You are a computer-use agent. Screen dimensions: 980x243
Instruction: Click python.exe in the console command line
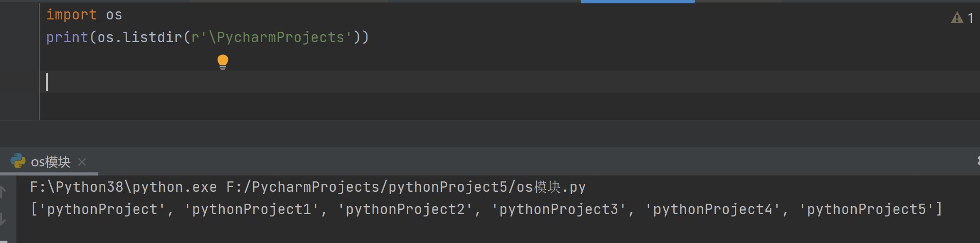click(x=174, y=187)
